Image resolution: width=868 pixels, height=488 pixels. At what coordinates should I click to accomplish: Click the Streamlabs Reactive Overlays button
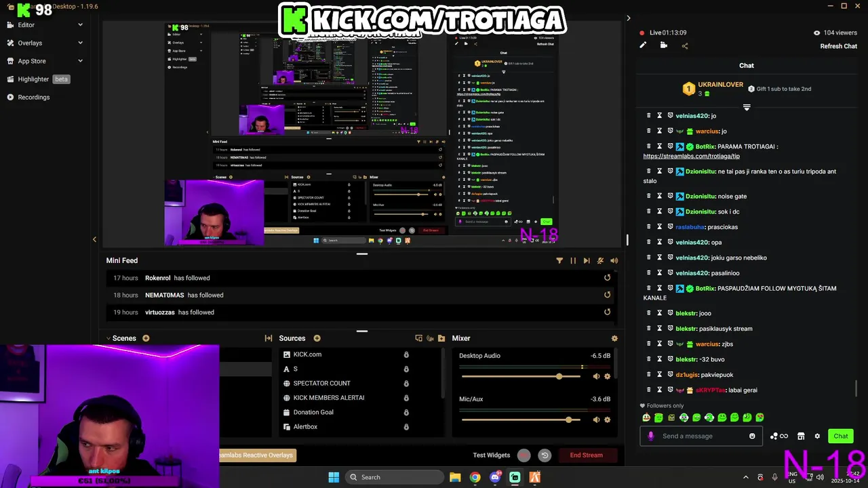(257, 455)
